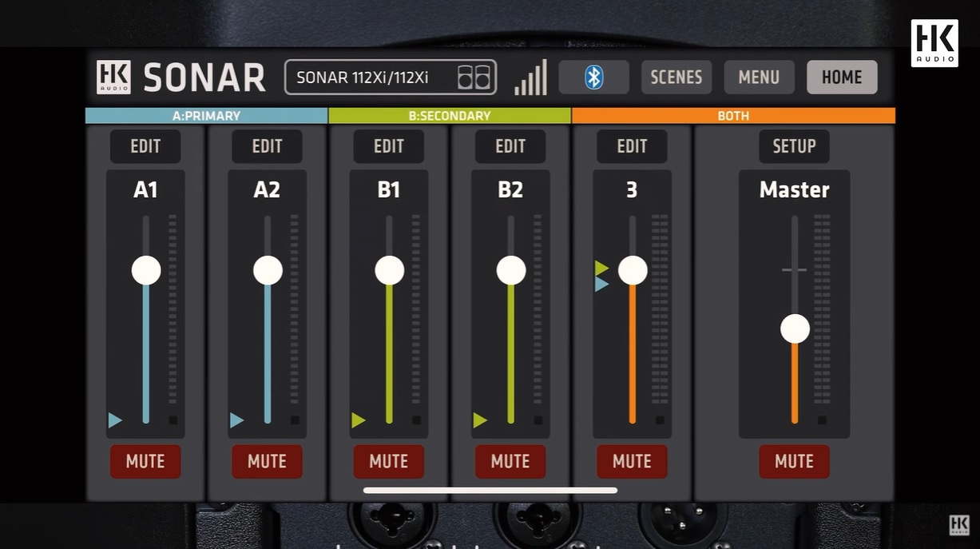Open the MENU page
This screenshot has height=549, width=980.
point(759,78)
